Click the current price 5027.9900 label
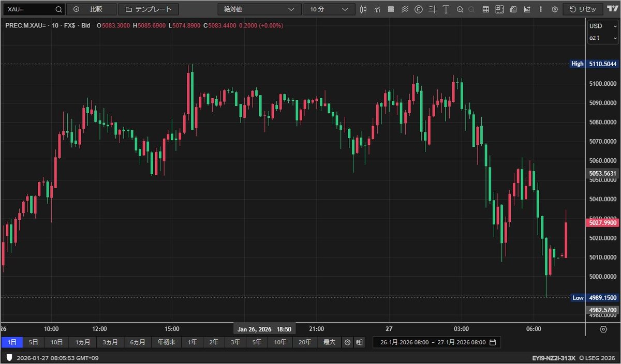 click(x=603, y=223)
